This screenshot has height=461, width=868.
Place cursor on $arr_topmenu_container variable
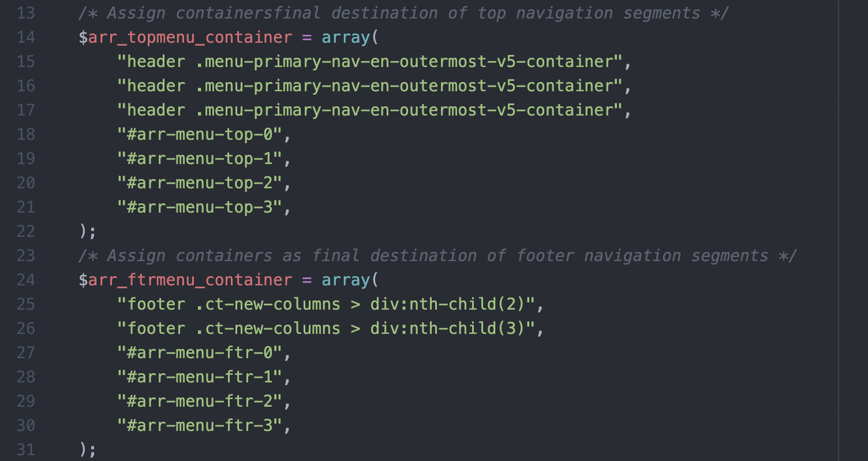185,38
